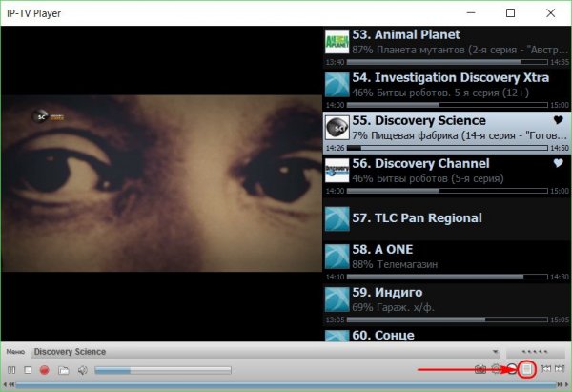Toggle favorite heart on Discovery Science

click(559, 121)
